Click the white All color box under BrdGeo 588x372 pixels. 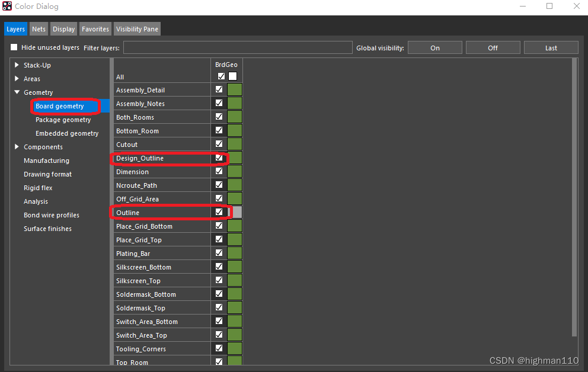(x=232, y=76)
